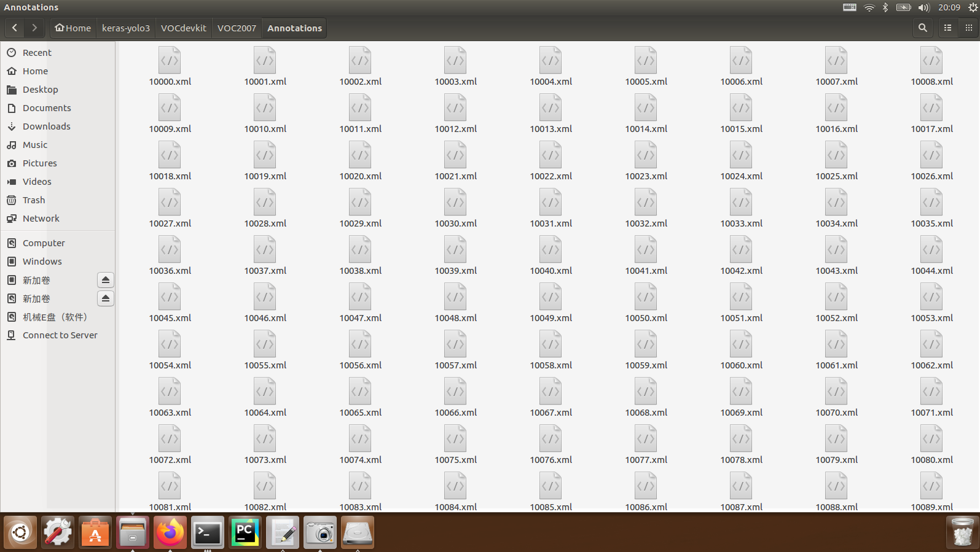The width and height of the screenshot is (980, 552).
Task: Open Recent in the sidebar
Action: click(58, 53)
